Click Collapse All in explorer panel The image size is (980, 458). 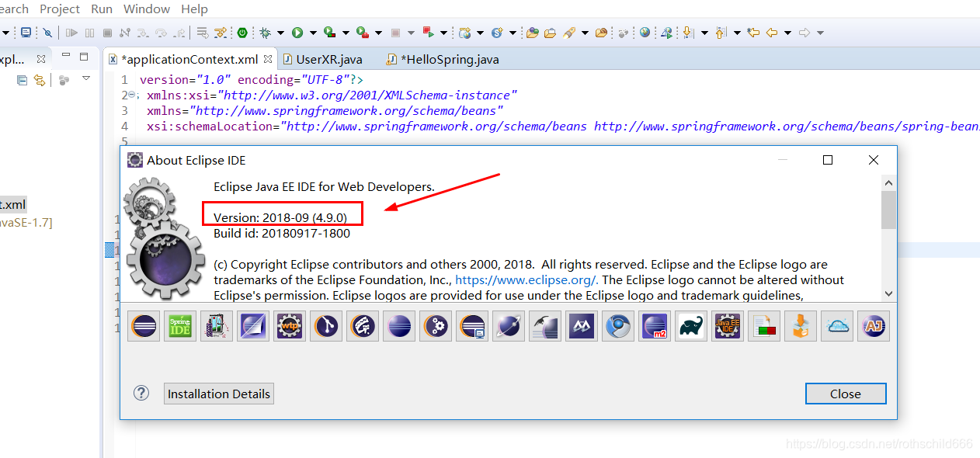coord(22,80)
